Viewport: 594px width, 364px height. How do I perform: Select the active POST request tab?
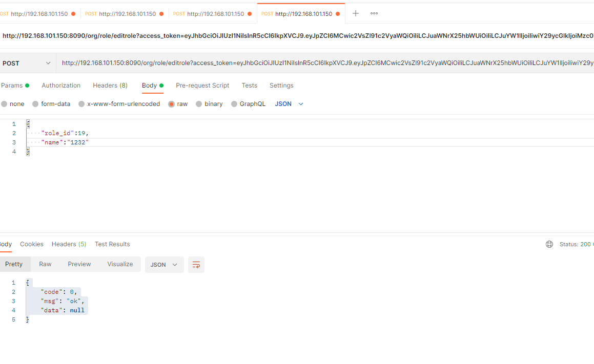[x=301, y=14]
